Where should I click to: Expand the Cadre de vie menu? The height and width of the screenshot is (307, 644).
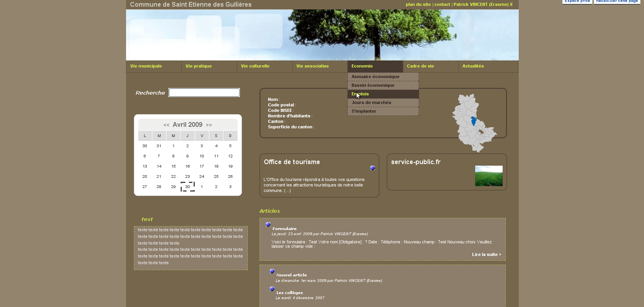[420, 66]
